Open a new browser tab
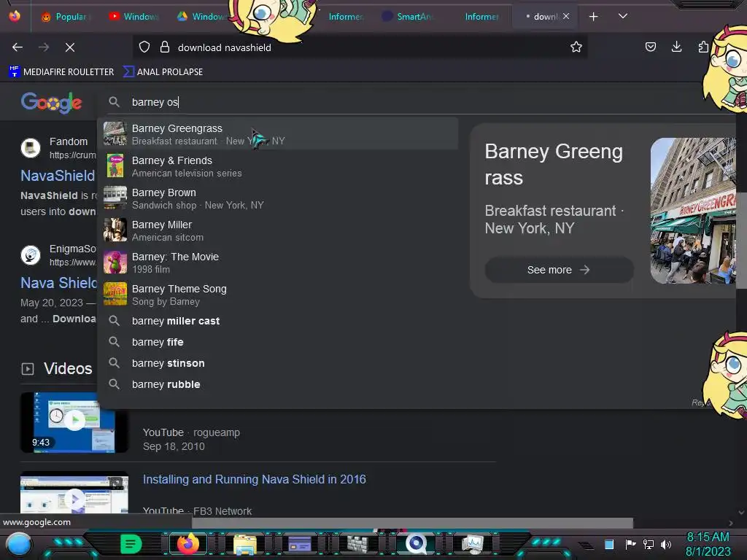 coord(593,17)
